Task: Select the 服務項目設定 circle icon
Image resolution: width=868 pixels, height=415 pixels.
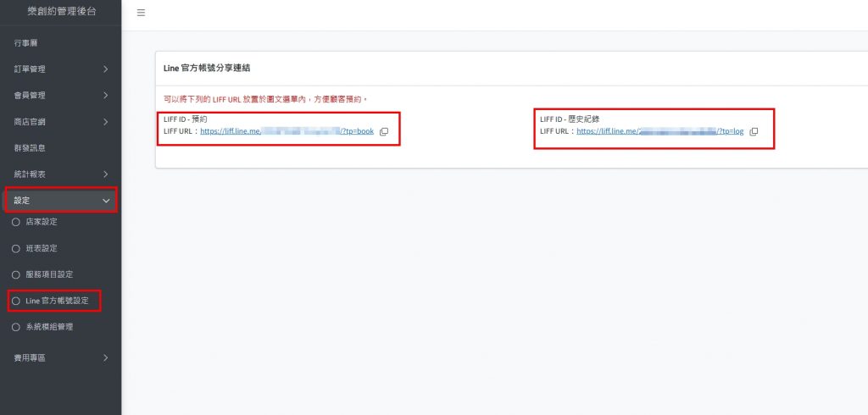Action: click(x=15, y=274)
